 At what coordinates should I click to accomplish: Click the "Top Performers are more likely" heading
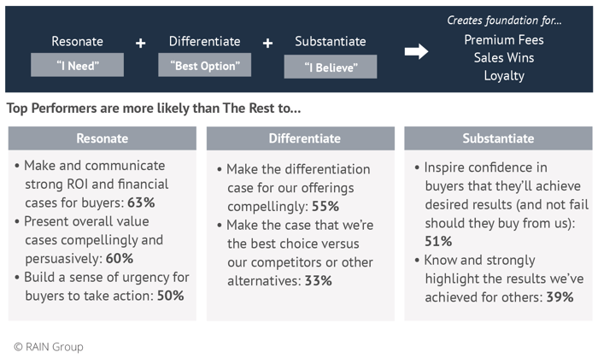click(154, 109)
